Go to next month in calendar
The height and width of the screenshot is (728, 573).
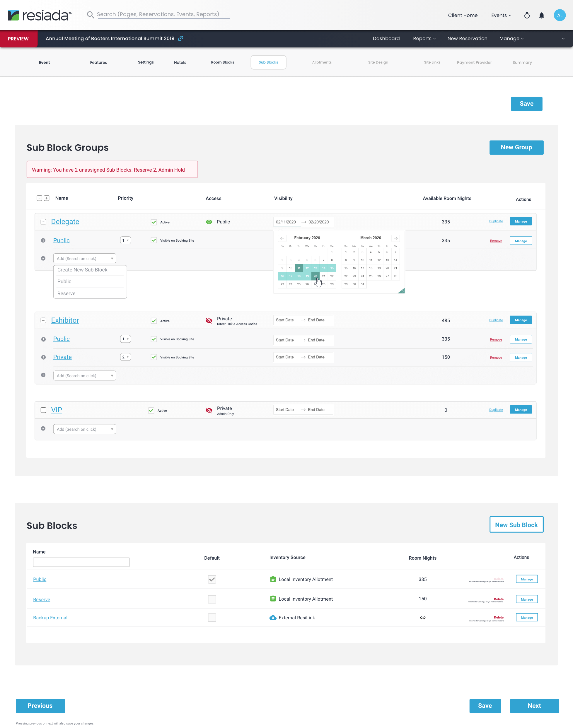(395, 238)
